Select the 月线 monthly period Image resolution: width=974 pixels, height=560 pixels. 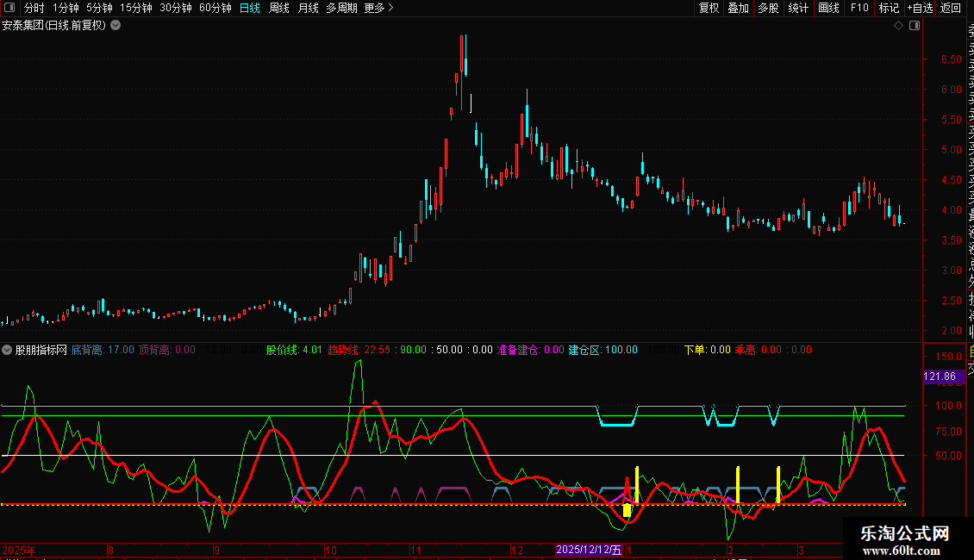tap(308, 8)
